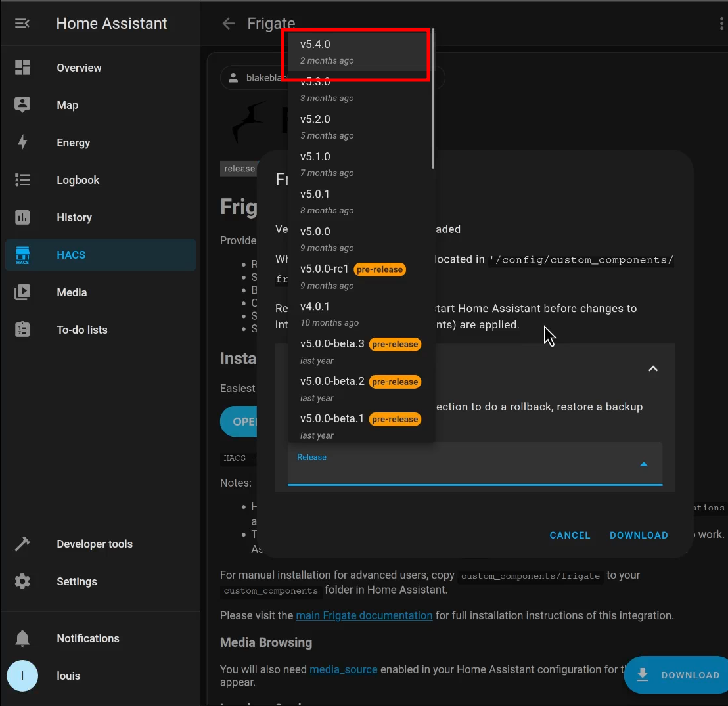Open Developer tools hammer icon

(x=22, y=544)
